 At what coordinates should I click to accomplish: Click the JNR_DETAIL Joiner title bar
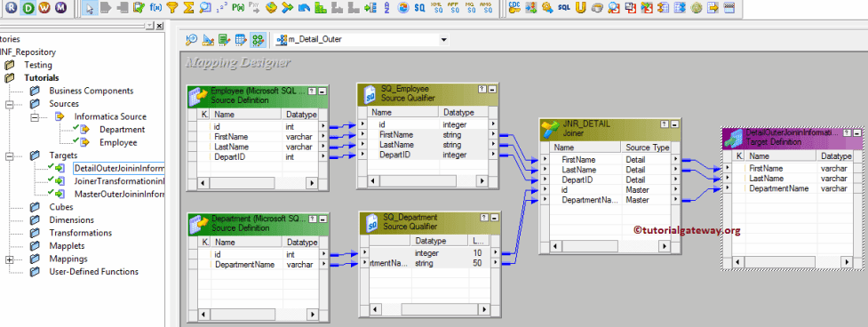(610, 129)
